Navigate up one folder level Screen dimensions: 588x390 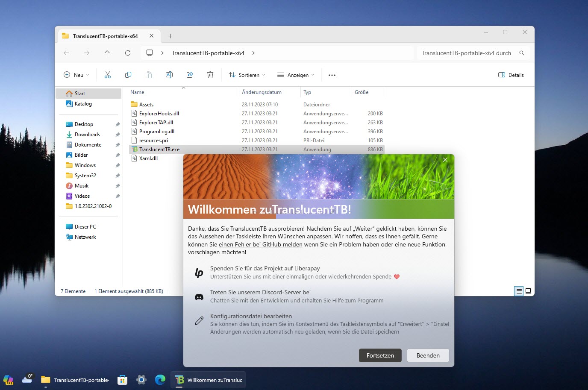(x=107, y=53)
